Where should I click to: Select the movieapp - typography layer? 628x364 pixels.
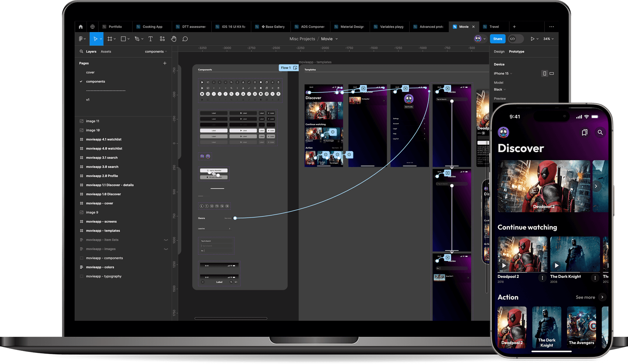click(x=104, y=276)
